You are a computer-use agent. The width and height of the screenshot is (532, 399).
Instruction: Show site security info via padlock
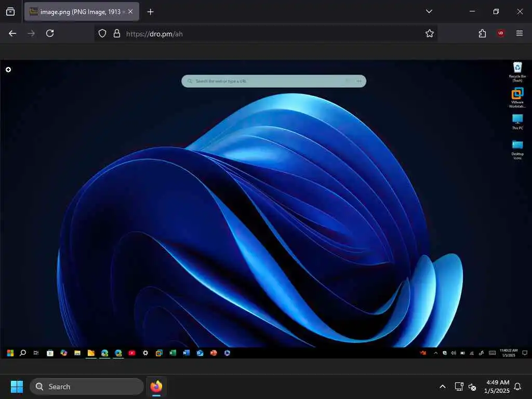[x=117, y=33]
